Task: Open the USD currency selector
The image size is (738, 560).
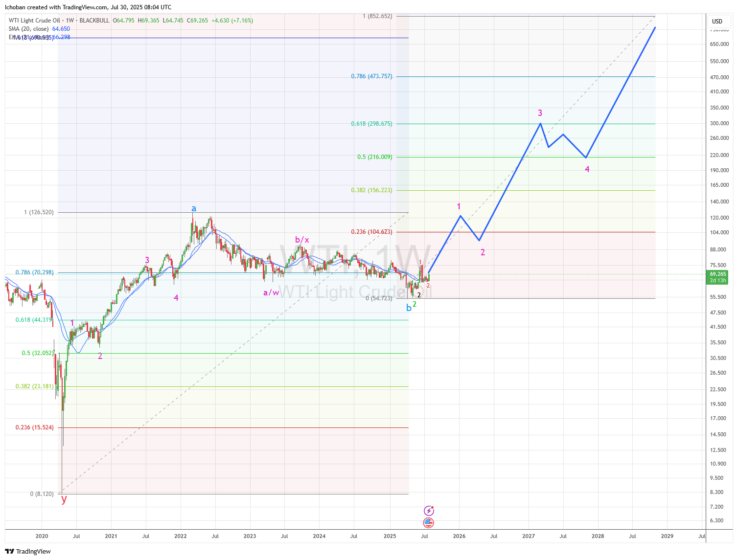Action: click(x=717, y=22)
